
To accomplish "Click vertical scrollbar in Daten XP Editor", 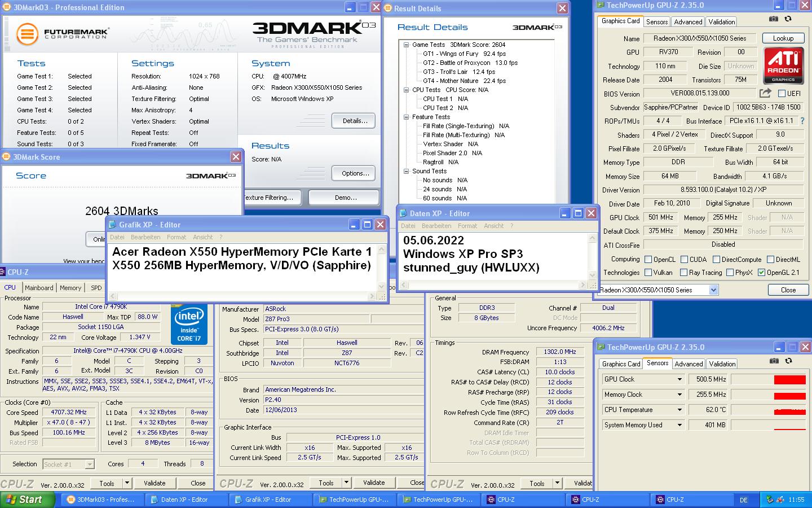I will 592,257.
